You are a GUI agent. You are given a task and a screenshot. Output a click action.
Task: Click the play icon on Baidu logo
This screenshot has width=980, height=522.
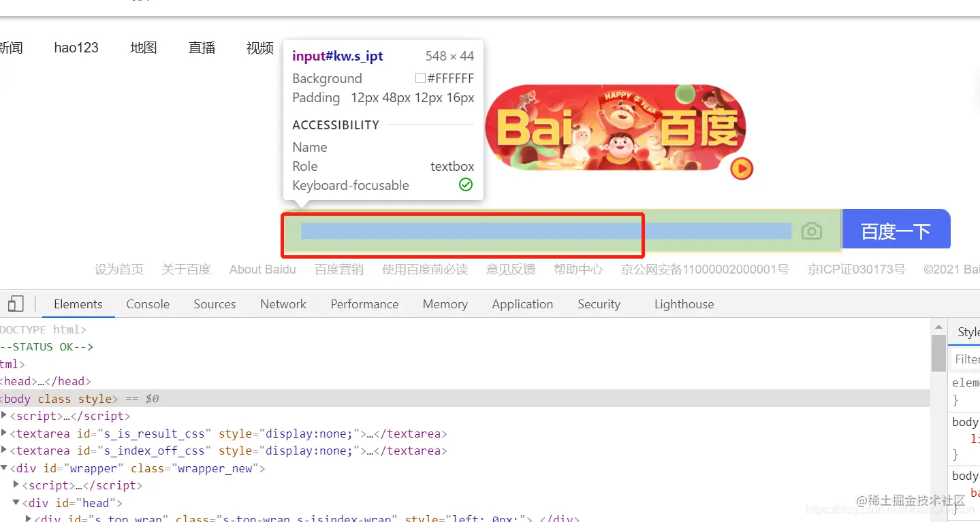742,168
